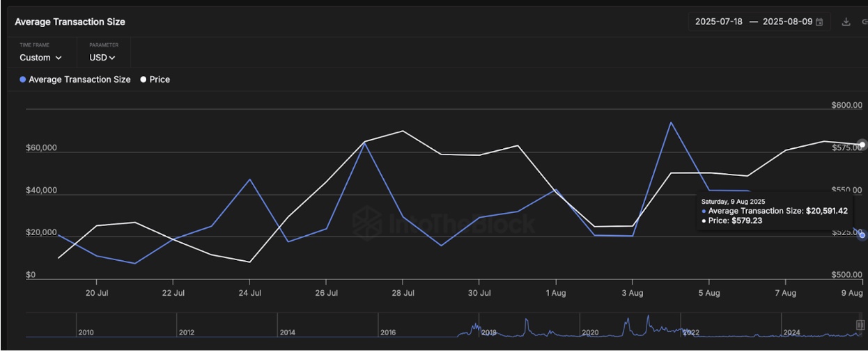Click the 26 Jul x-axis label
This screenshot has width=868, height=352.
[x=326, y=293]
